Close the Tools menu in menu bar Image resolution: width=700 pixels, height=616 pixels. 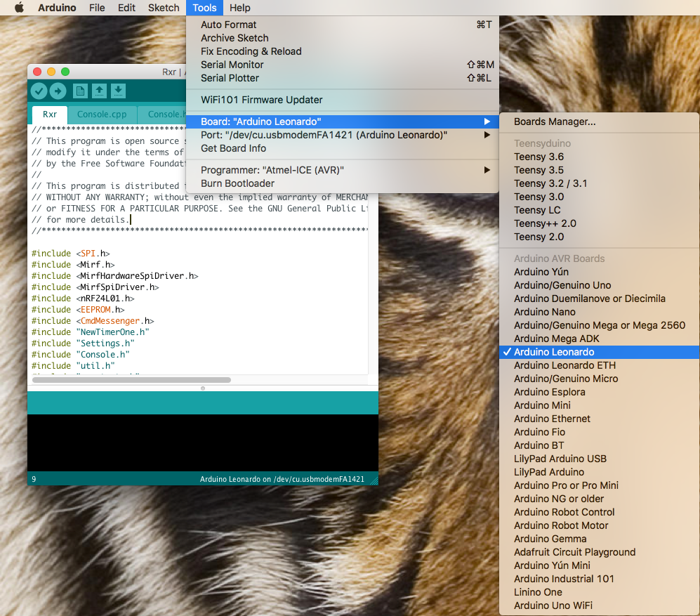tap(204, 8)
